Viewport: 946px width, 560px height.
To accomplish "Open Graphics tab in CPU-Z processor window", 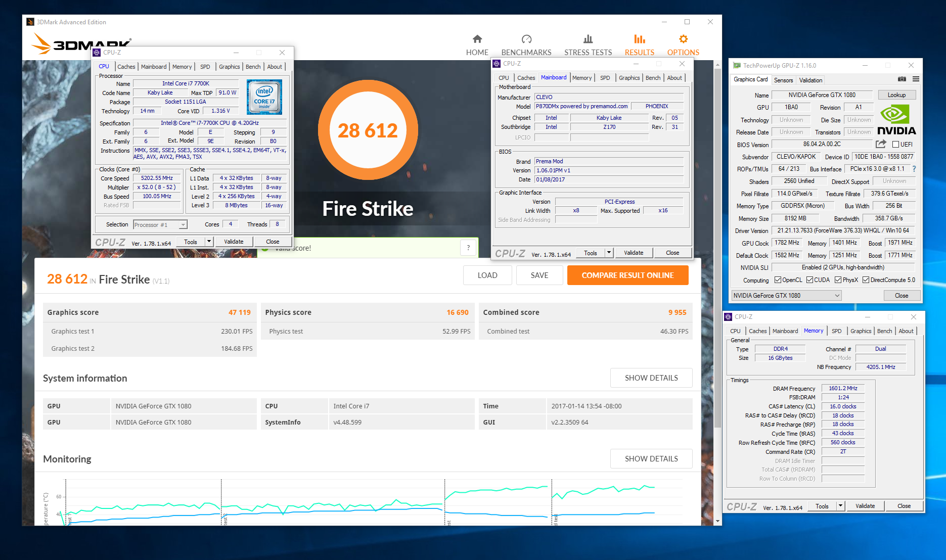I will 229,67.
